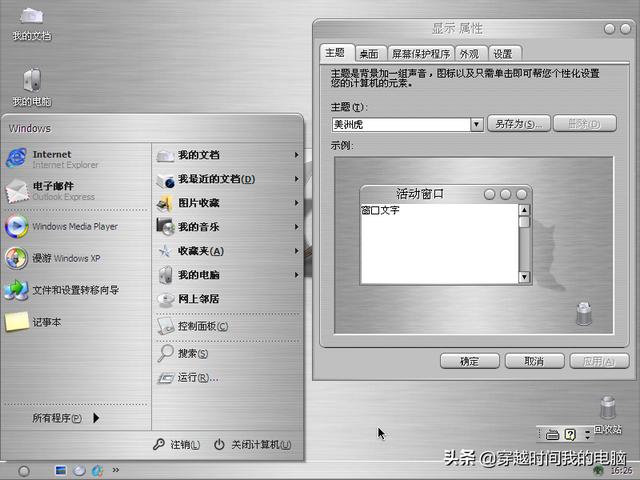Image resolution: width=640 pixels, height=480 pixels.
Task: Expand the 我最近的文档 submenu arrow
Action: point(297,179)
